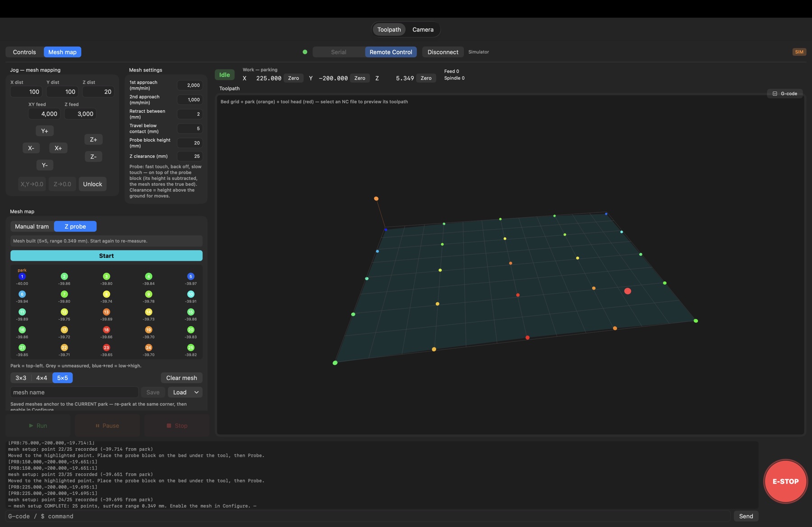Click the Unlock button
The height and width of the screenshot is (527, 812).
click(x=92, y=184)
